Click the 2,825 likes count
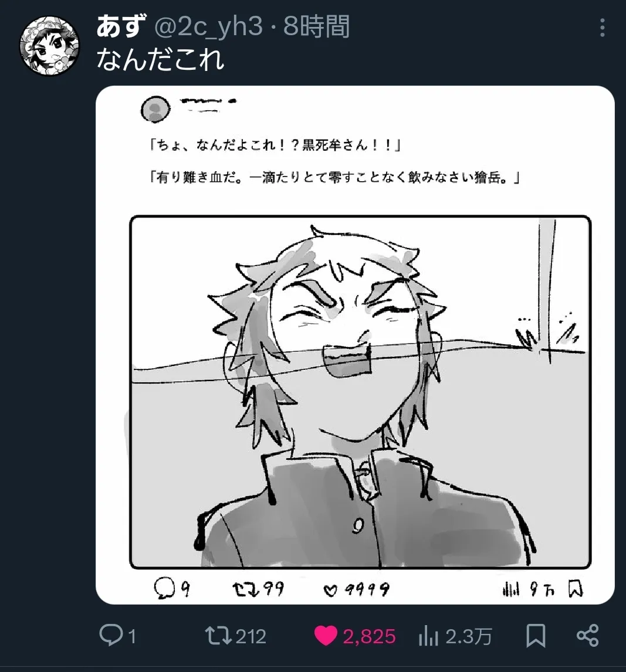This screenshot has height=672, width=626. [369, 636]
